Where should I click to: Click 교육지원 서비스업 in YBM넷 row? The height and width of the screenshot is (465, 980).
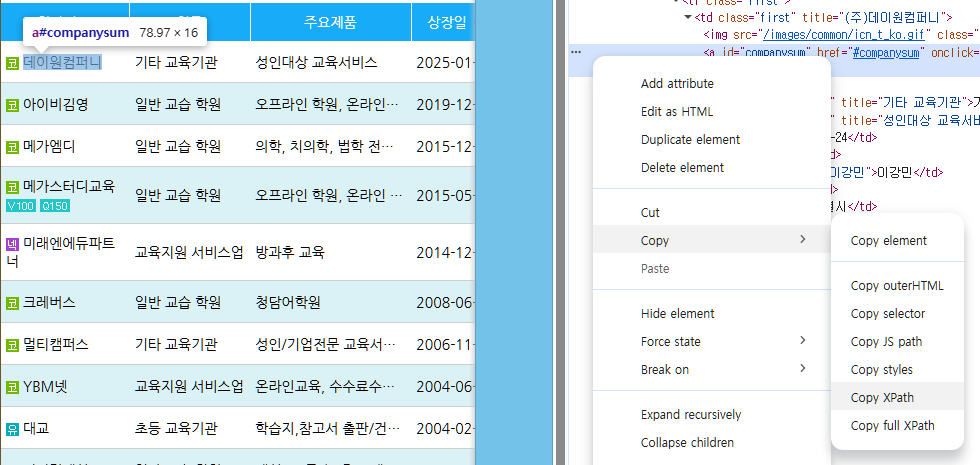[189, 387]
